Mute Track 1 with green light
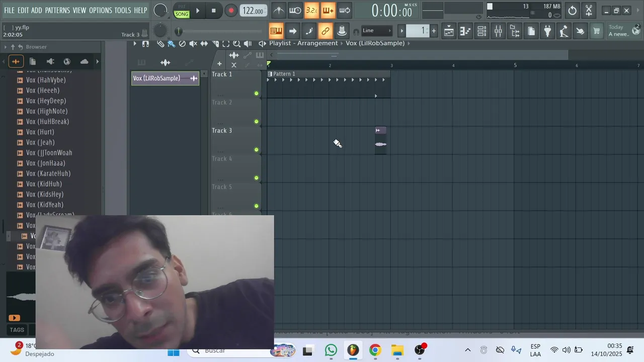 click(257, 94)
